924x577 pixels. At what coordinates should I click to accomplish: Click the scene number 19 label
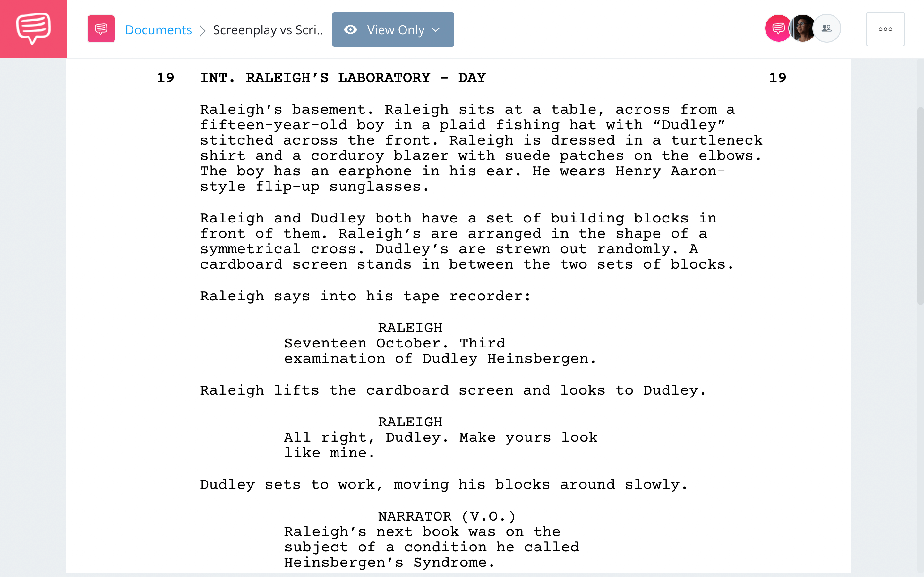(166, 77)
